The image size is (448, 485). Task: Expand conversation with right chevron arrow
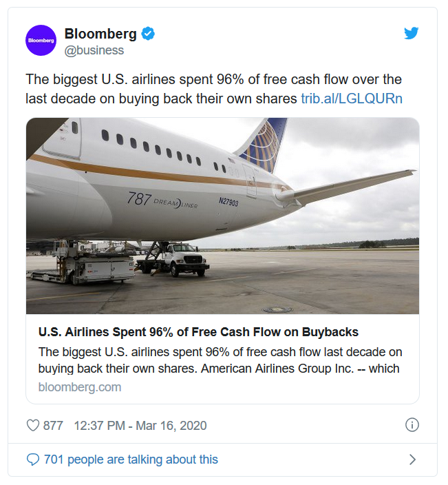[412, 460]
